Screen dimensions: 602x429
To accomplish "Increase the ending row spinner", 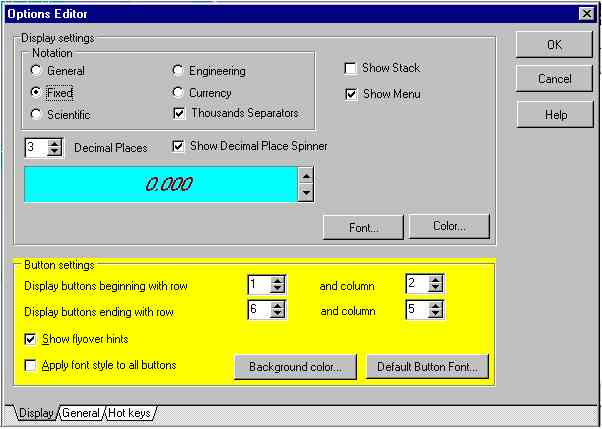I will [277, 306].
